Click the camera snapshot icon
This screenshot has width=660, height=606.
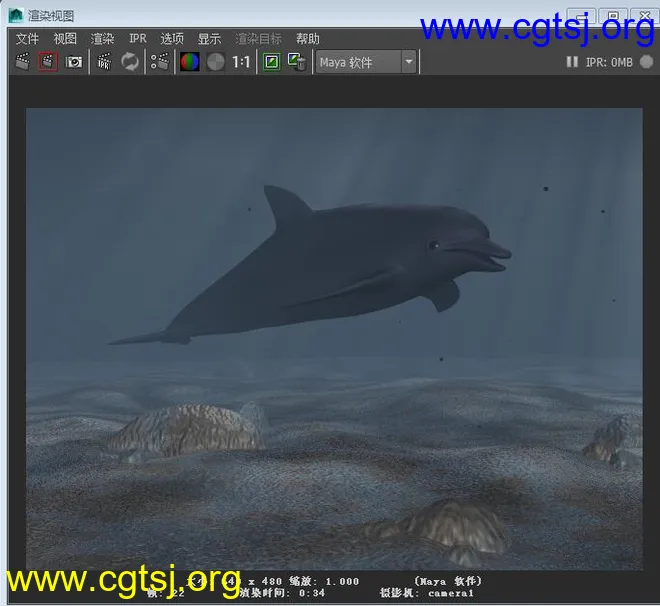(74, 62)
